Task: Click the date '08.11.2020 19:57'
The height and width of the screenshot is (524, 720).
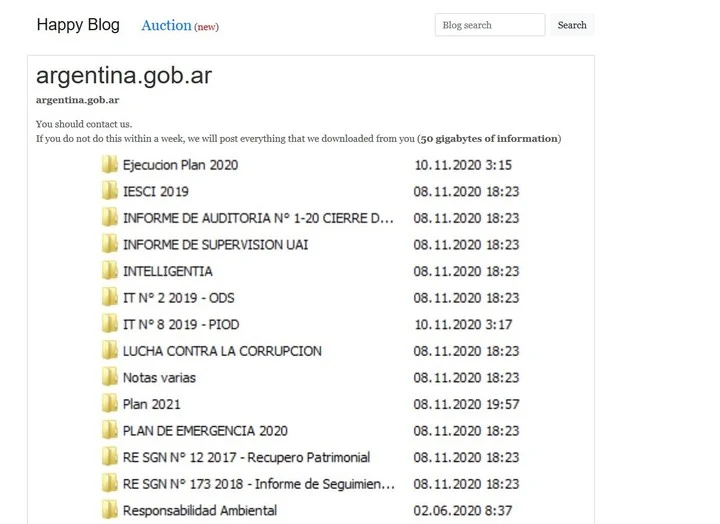Action: tap(467, 405)
